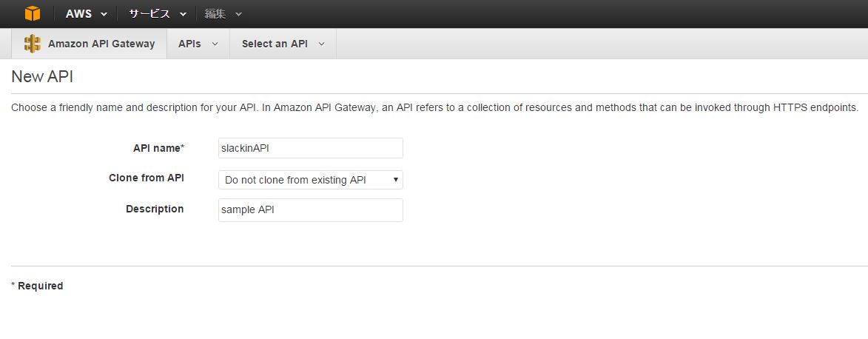Image resolution: width=868 pixels, height=339 pixels.
Task: Click the chevron beside Select an API
Action: 321,44
